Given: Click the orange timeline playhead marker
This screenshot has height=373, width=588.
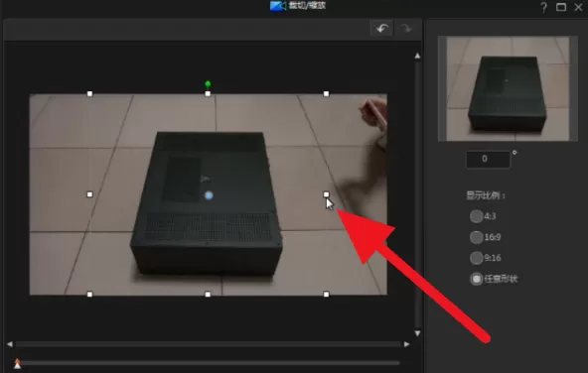Looking at the screenshot, I should (17, 363).
